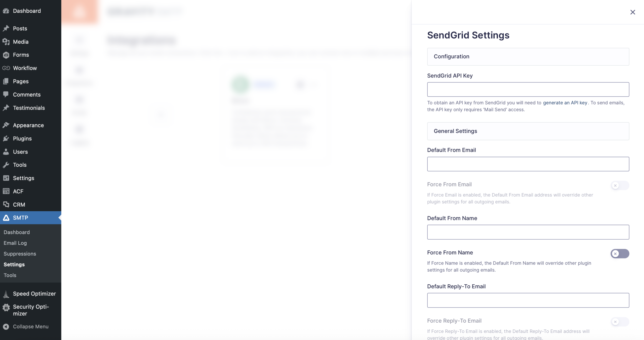The height and width of the screenshot is (340, 644).
Task: Click the Speed Optimizer rocket icon
Action: [x=6, y=294]
